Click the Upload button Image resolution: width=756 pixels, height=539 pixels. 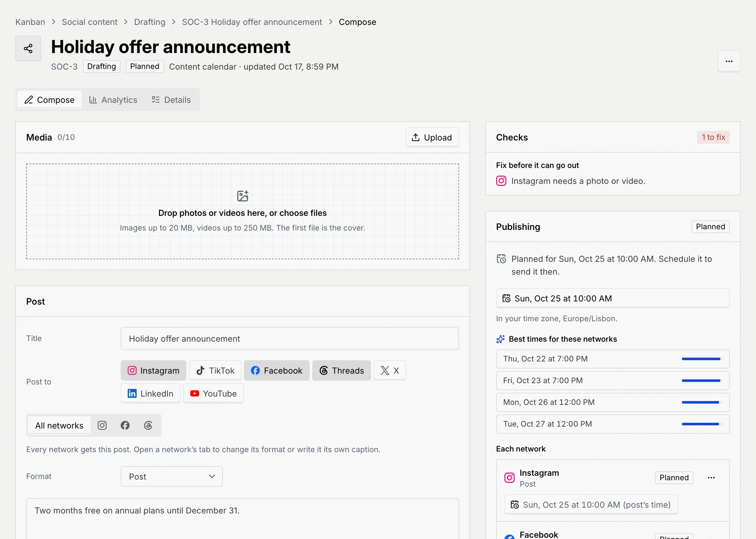(x=432, y=137)
